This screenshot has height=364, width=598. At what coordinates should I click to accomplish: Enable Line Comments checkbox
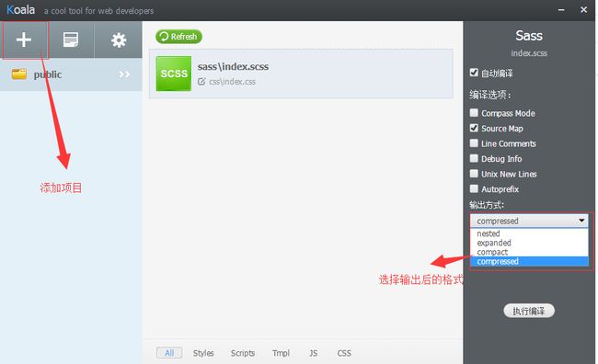pos(474,143)
